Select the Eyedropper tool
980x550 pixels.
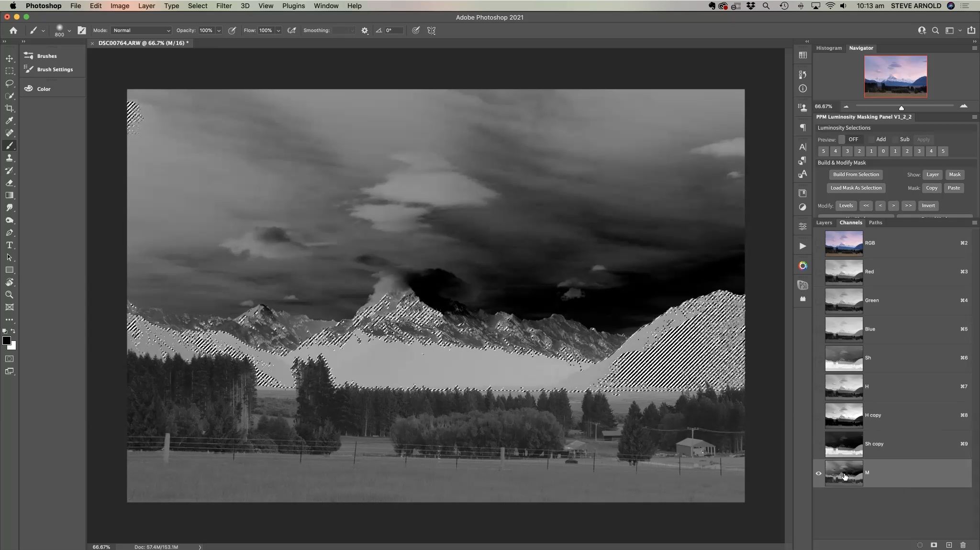click(9, 121)
